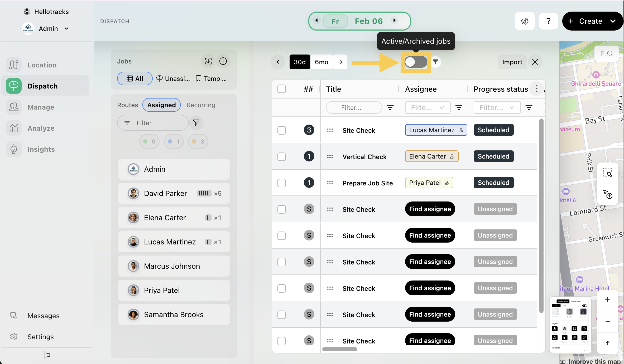This screenshot has width=624, height=364.
Task: Expand the Admin account dropdown
Action: (66, 28)
